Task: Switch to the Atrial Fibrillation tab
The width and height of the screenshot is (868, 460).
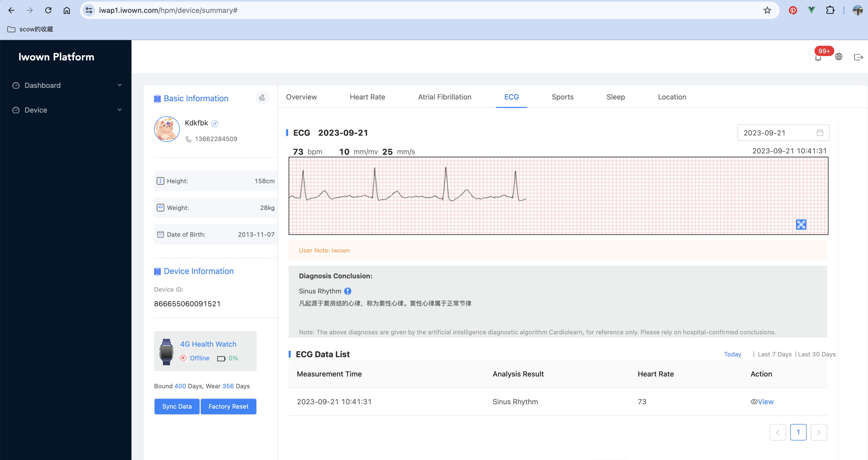Action: pyautogui.click(x=445, y=97)
